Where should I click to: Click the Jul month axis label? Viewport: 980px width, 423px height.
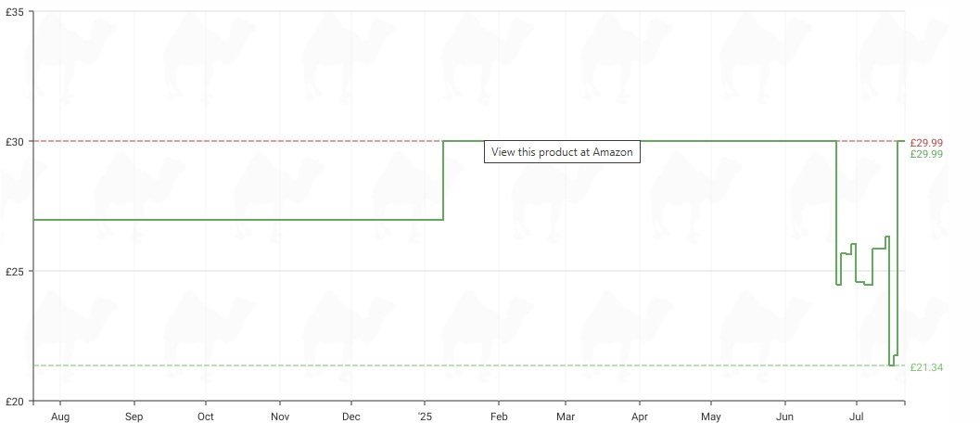(x=857, y=417)
